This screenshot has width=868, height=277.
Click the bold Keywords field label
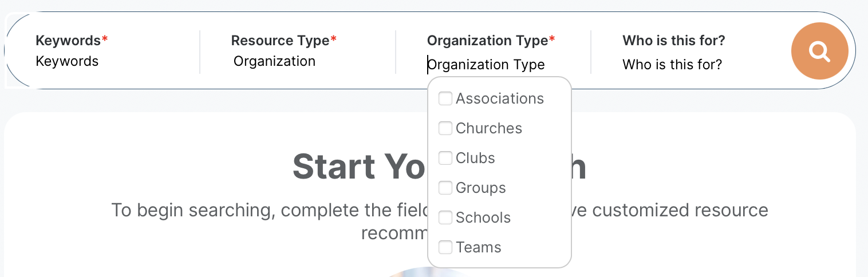point(68,41)
